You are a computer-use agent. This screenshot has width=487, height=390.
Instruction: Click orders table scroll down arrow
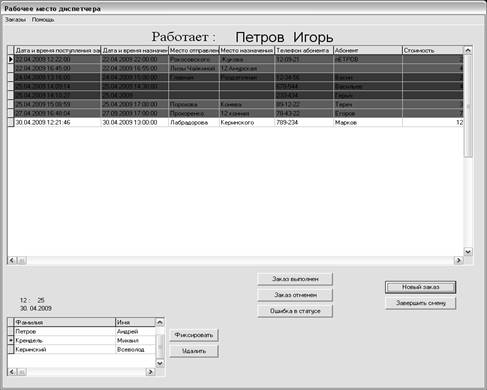(x=468, y=252)
